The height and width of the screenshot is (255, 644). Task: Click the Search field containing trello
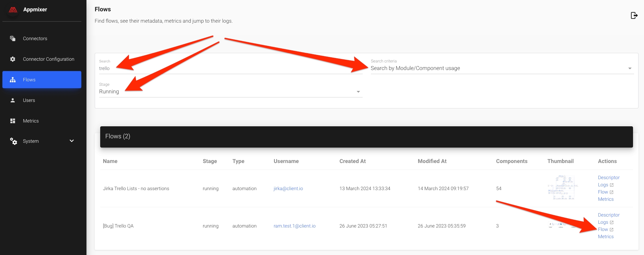230,68
